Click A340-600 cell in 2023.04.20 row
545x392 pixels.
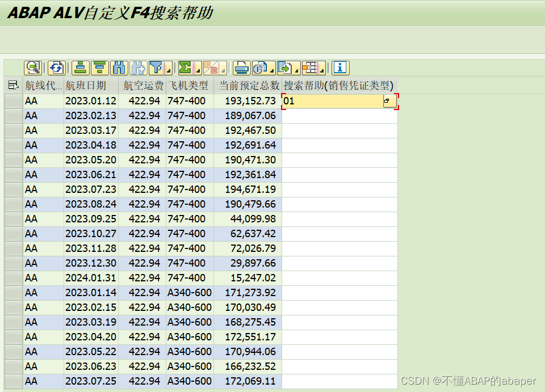point(190,337)
